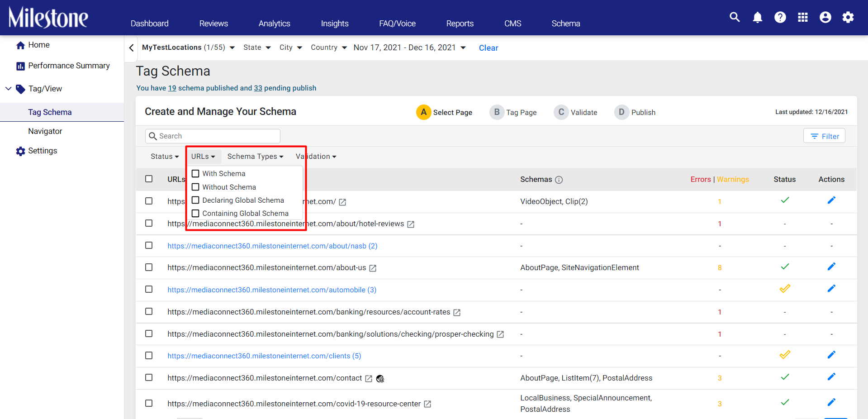Click the Tag/View tag icon
868x419 pixels.
[20, 89]
